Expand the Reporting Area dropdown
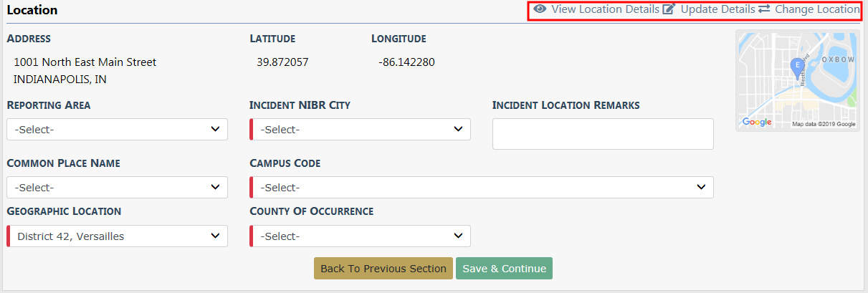The image size is (868, 293). click(118, 130)
